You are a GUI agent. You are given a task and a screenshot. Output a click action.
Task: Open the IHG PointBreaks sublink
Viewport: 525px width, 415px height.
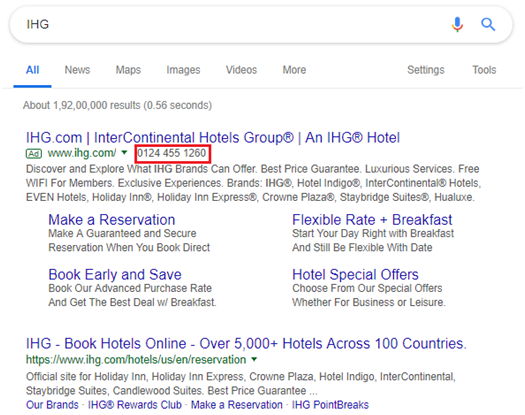[330, 405]
